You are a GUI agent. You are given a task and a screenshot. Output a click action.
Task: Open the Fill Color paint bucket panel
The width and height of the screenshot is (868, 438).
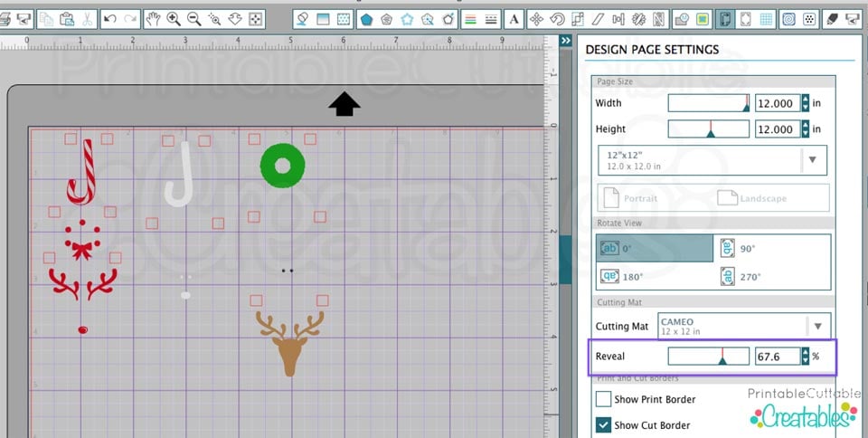coord(302,19)
